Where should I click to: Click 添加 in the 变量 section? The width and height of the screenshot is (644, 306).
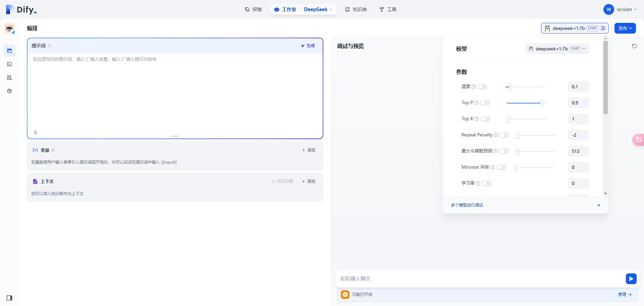pos(309,150)
